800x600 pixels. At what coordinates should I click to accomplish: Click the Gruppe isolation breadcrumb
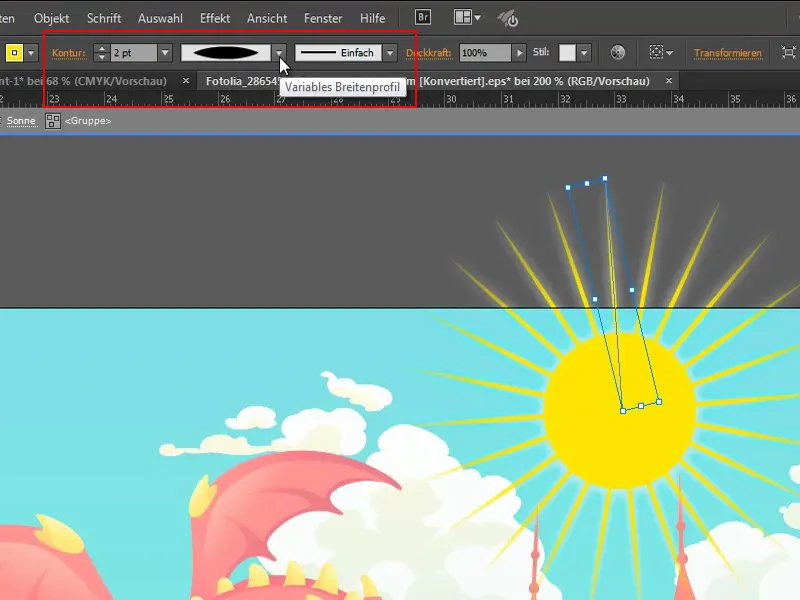pos(88,121)
